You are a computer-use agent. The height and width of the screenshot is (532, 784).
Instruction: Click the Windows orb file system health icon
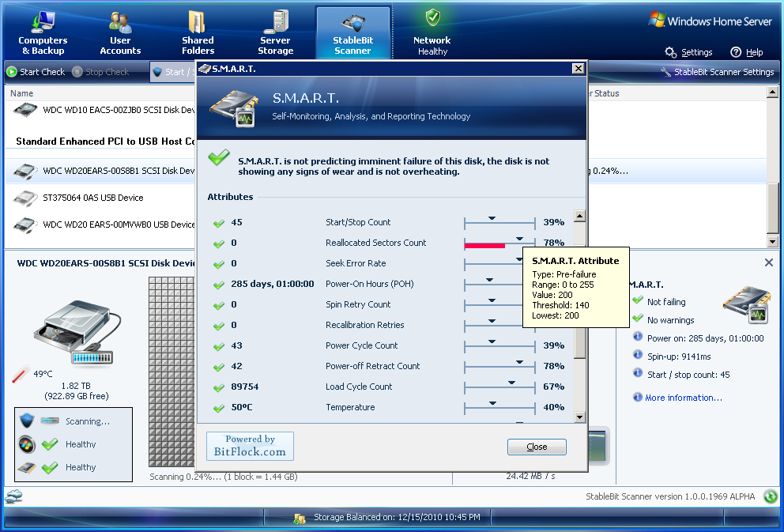point(27,444)
